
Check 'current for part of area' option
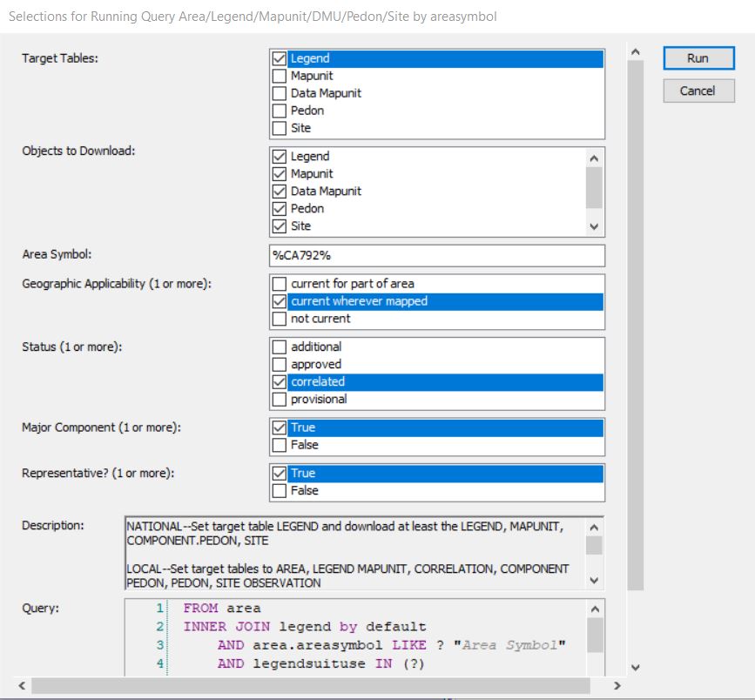pyautogui.click(x=280, y=284)
